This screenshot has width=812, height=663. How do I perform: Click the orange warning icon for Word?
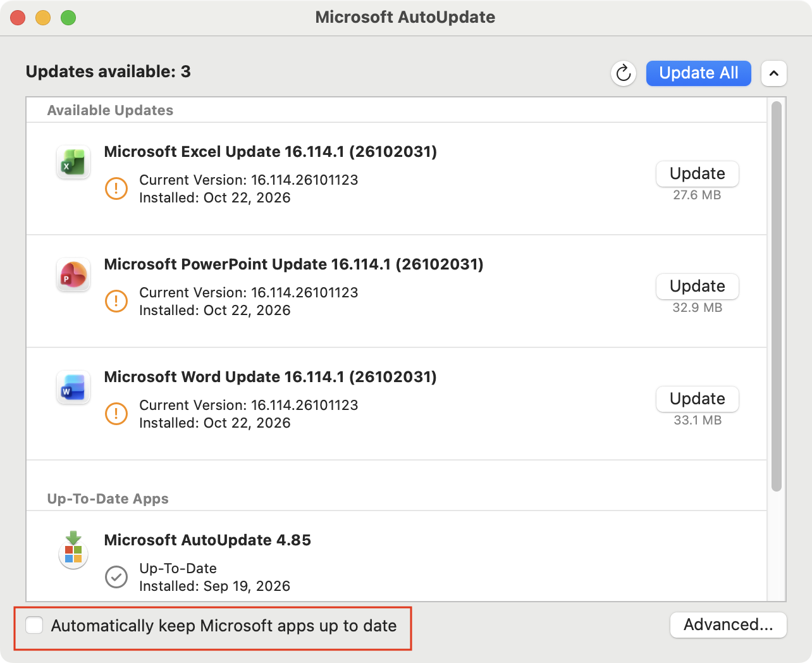[x=116, y=414]
